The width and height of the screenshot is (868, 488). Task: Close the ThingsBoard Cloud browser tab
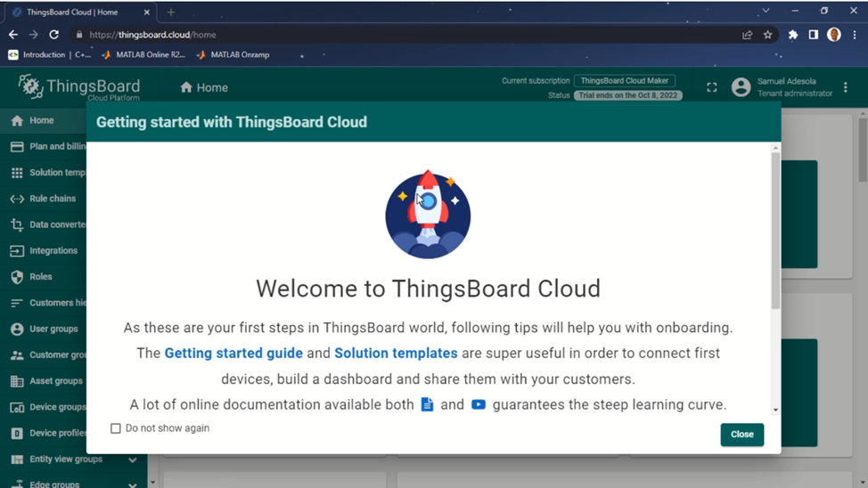(147, 12)
